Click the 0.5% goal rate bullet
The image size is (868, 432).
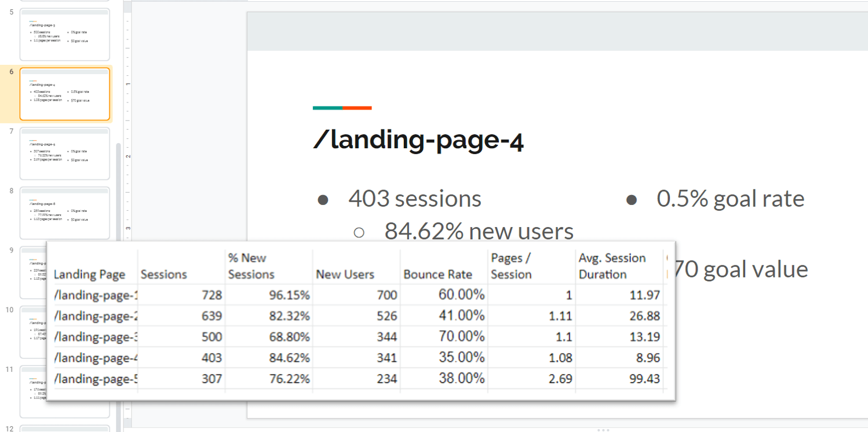[x=731, y=199]
